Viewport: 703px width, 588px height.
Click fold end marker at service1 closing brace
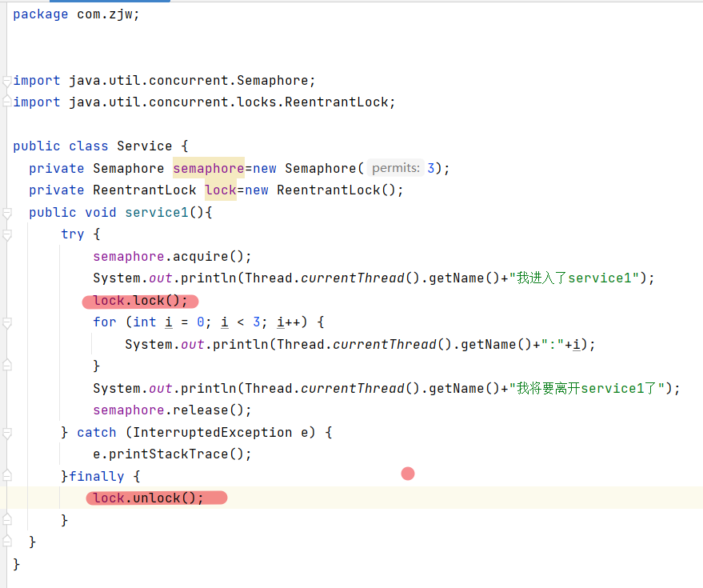[x=6, y=541]
